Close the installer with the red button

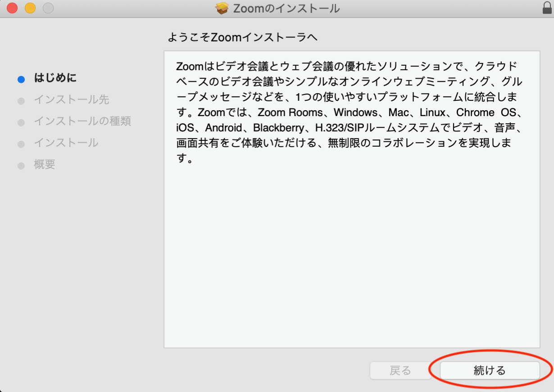12,8
